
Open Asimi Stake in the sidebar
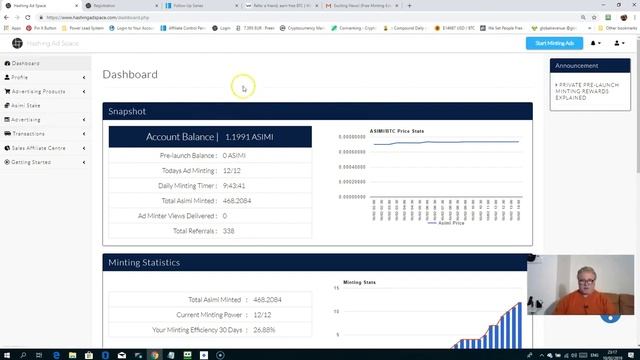pos(45,105)
